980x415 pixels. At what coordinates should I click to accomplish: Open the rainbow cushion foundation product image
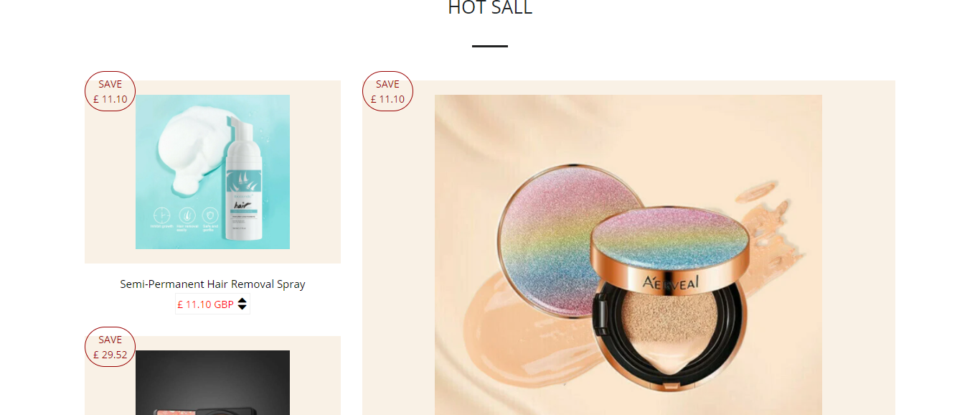[628, 255]
